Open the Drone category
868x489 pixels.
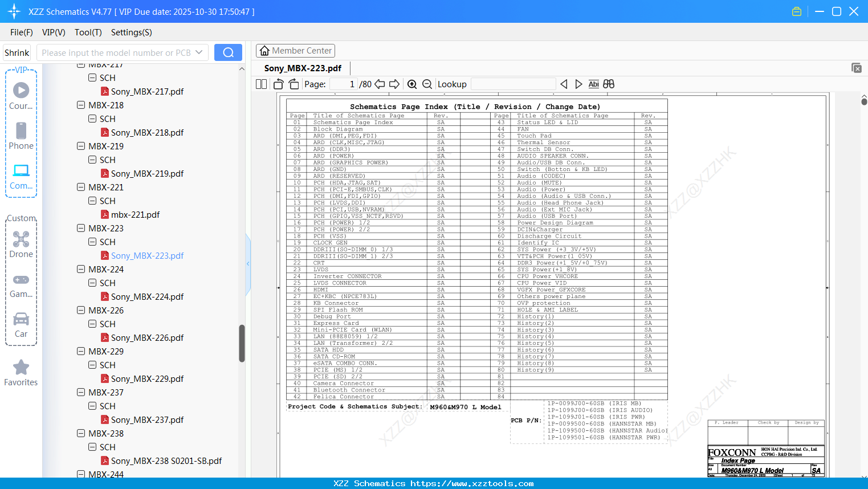point(21,244)
